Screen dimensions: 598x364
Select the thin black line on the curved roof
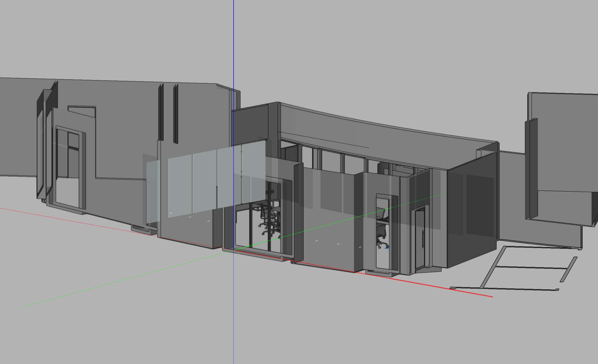point(323,140)
